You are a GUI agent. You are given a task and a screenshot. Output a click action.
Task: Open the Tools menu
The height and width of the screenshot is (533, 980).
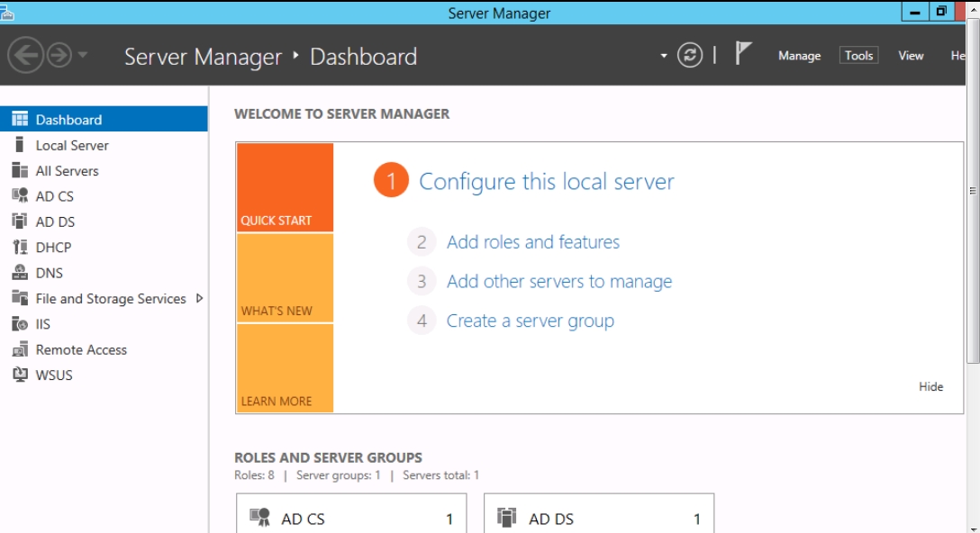[x=858, y=56]
